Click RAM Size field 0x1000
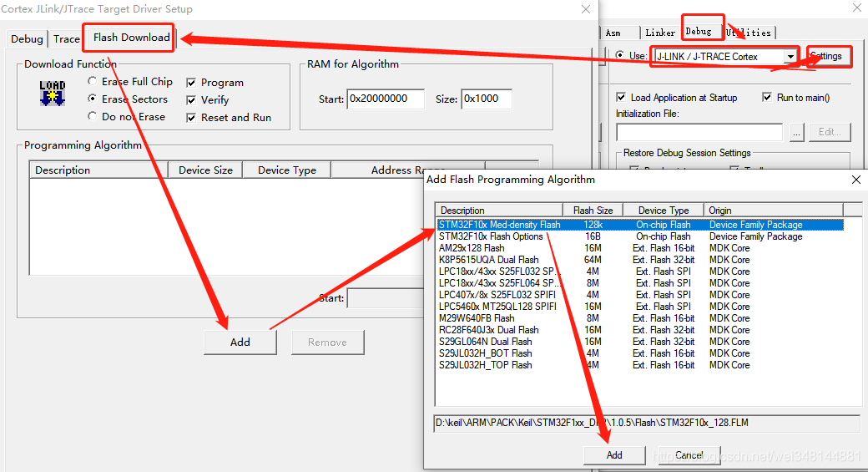 coord(486,99)
